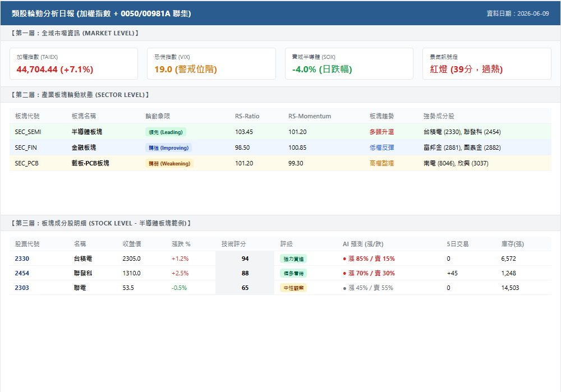Select the SEC_SEMI sector row
Viewport: 561px width, 392px height.
280,132
